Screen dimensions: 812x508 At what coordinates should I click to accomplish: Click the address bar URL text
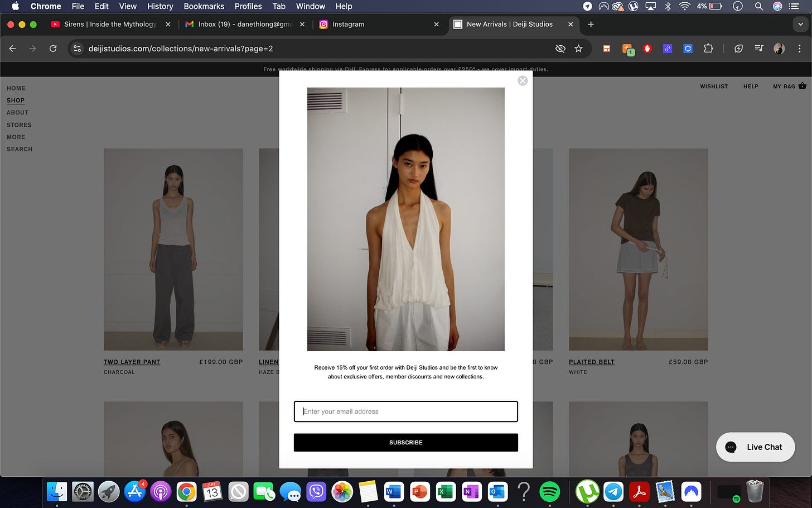pyautogui.click(x=181, y=49)
